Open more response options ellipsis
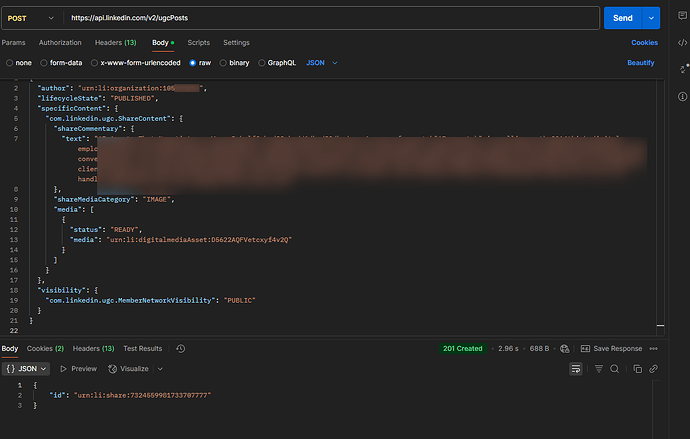The height and width of the screenshot is (439, 690). pyautogui.click(x=653, y=348)
